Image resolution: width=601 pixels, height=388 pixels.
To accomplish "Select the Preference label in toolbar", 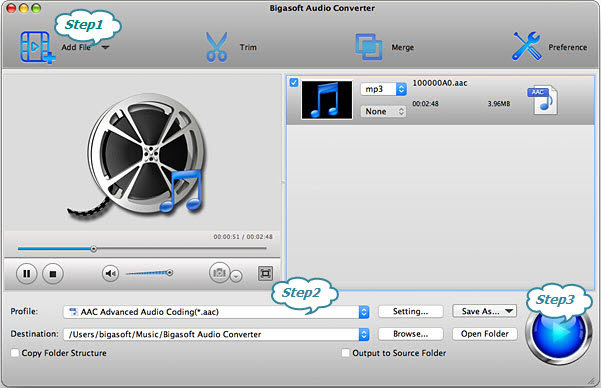I will tap(567, 47).
